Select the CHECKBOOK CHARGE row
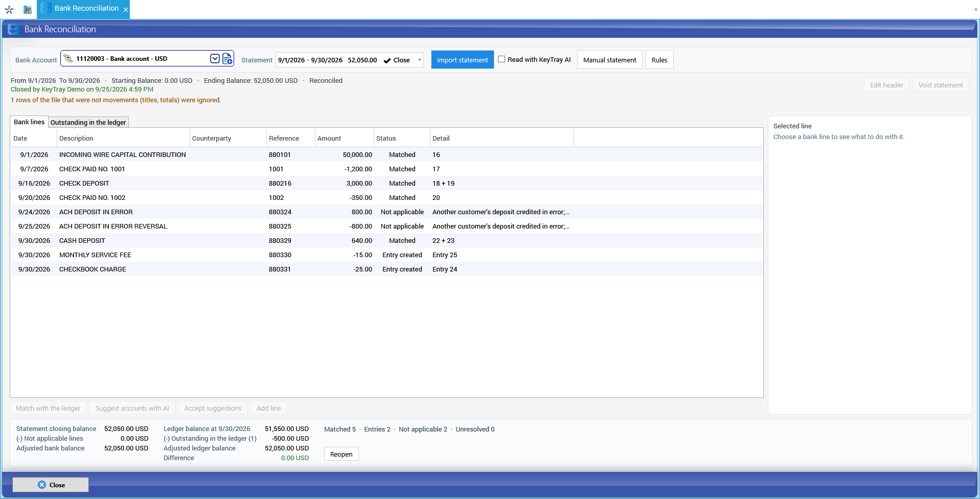The height and width of the screenshot is (499, 980). tap(386, 269)
